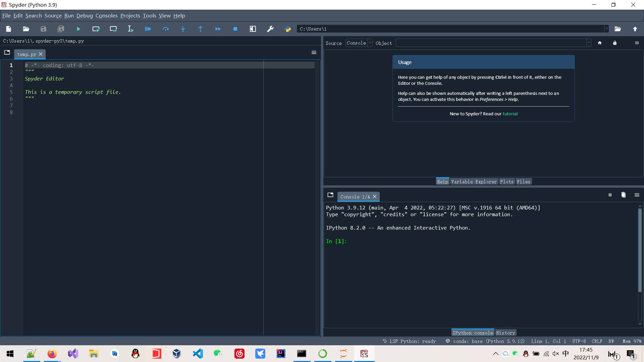Switch to Variable Explorer tab
The height and width of the screenshot is (362, 644).
click(x=474, y=182)
